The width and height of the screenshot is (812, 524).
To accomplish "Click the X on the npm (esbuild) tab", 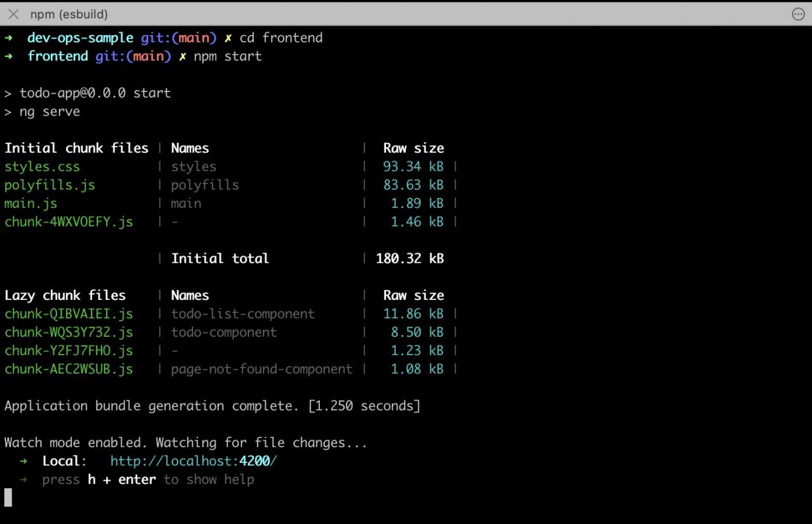I will pyautogui.click(x=13, y=13).
